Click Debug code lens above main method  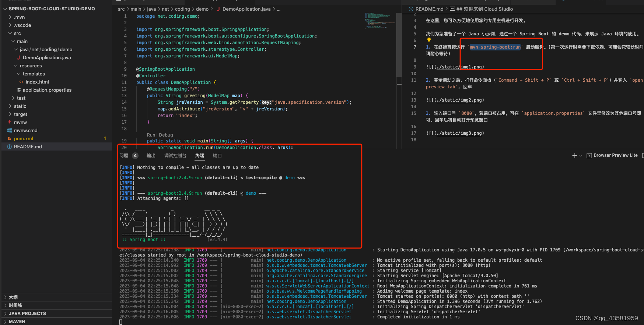tap(166, 135)
